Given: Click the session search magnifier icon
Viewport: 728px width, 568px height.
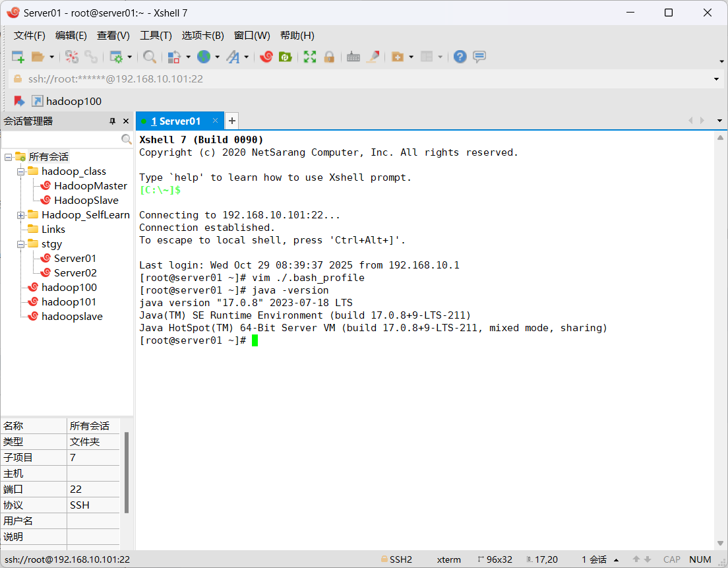Looking at the screenshot, I should [x=127, y=139].
